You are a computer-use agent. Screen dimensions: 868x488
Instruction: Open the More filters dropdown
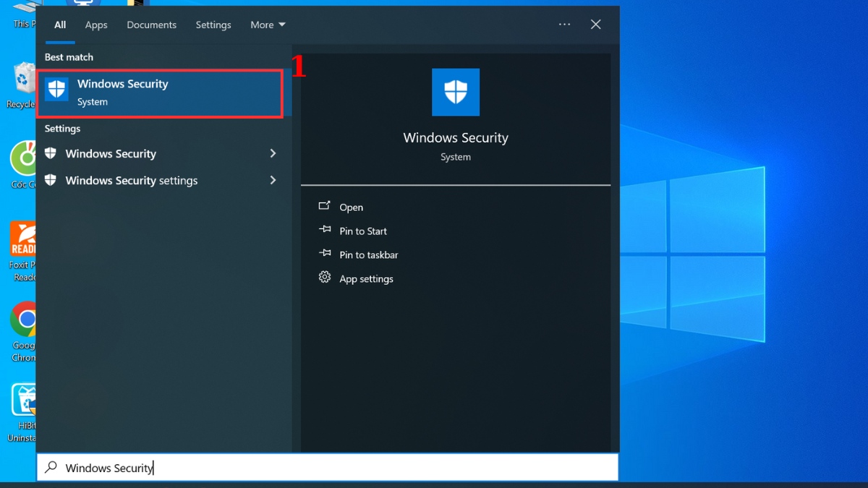pyautogui.click(x=267, y=24)
